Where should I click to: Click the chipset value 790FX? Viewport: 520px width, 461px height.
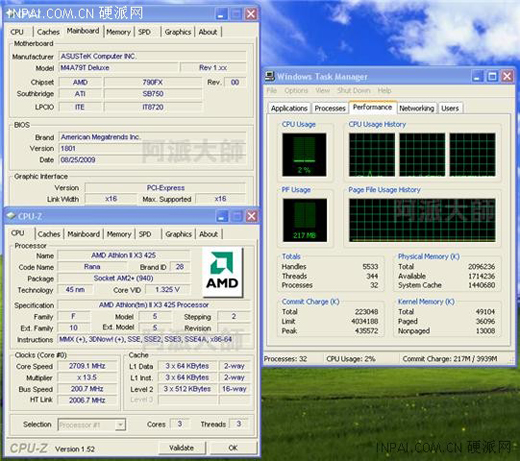[x=153, y=82]
